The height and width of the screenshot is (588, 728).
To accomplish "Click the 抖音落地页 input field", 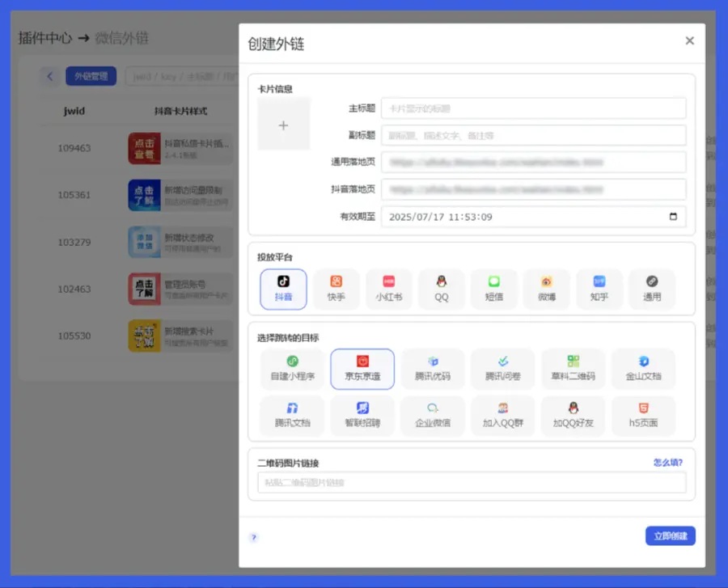I will point(534,189).
